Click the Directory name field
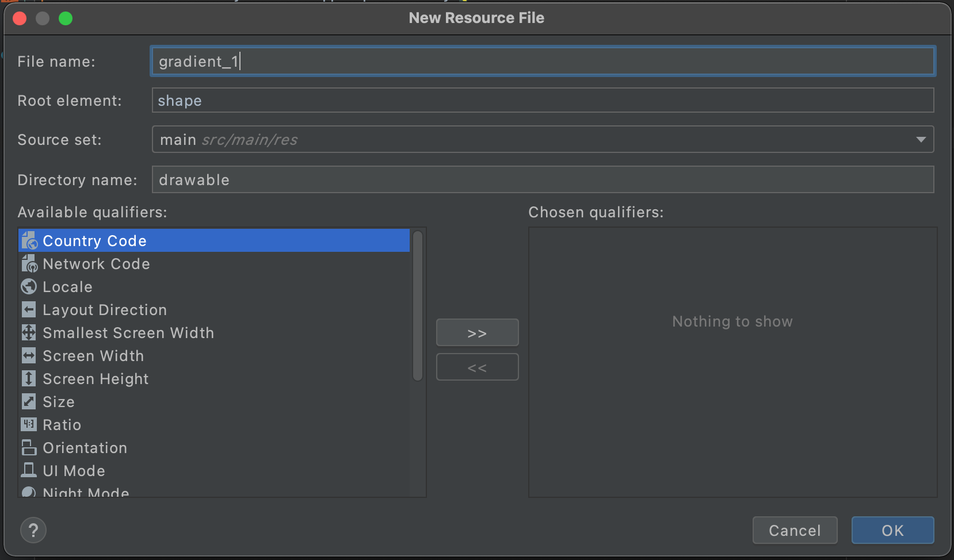 (x=543, y=179)
